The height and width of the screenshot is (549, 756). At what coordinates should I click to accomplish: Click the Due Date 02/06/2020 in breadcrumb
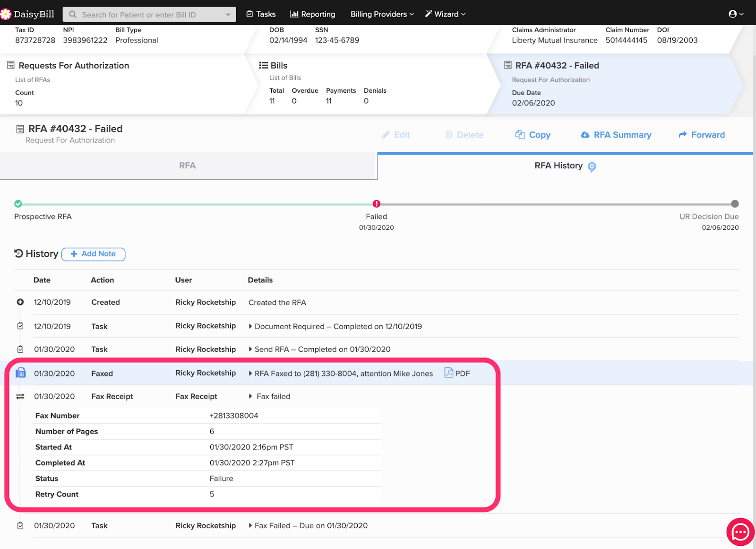click(533, 103)
